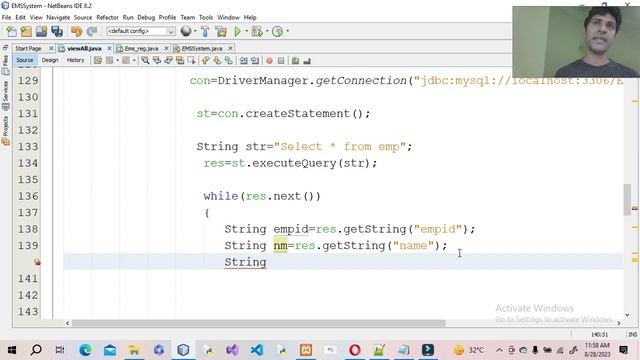Click the New File toolbar icon

(x=11, y=31)
